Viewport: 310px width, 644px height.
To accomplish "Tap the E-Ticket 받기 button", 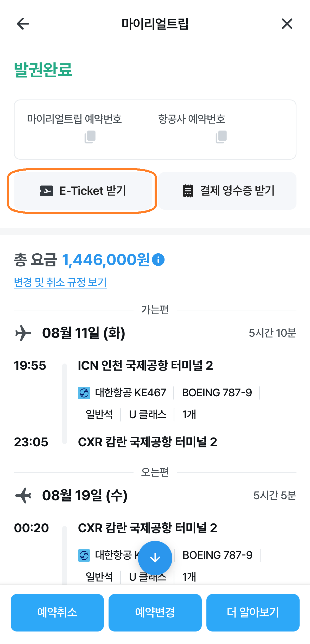I will coord(83,191).
